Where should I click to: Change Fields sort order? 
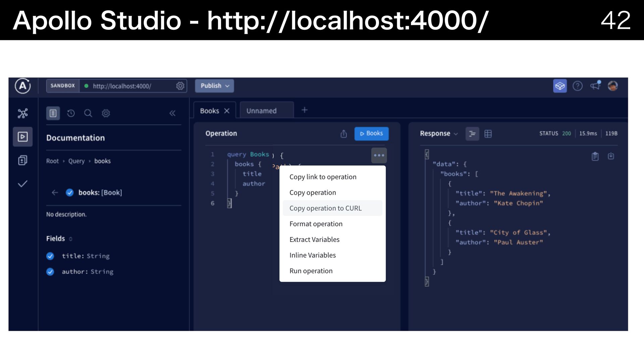point(71,239)
